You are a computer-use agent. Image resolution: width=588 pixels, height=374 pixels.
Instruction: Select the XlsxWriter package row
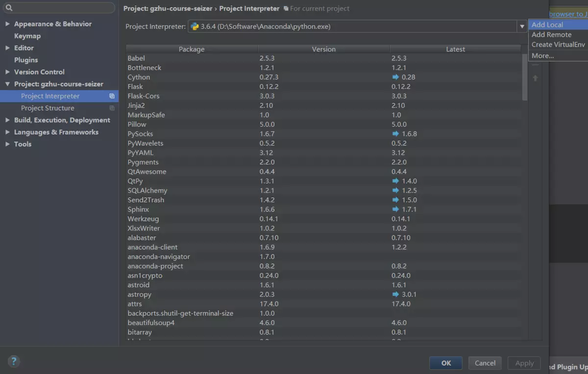click(x=324, y=229)
